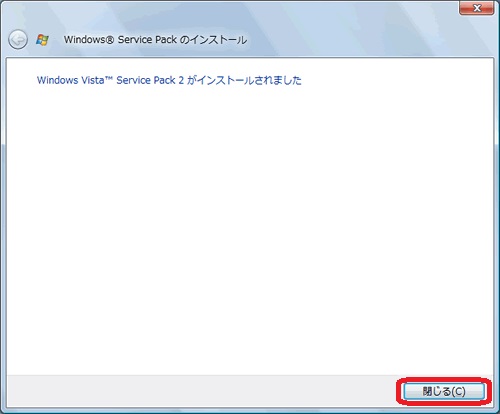Close the dialog with the red X button
Image resolution: width=500 pixels, height=414 pixels.
pos(477,8)
